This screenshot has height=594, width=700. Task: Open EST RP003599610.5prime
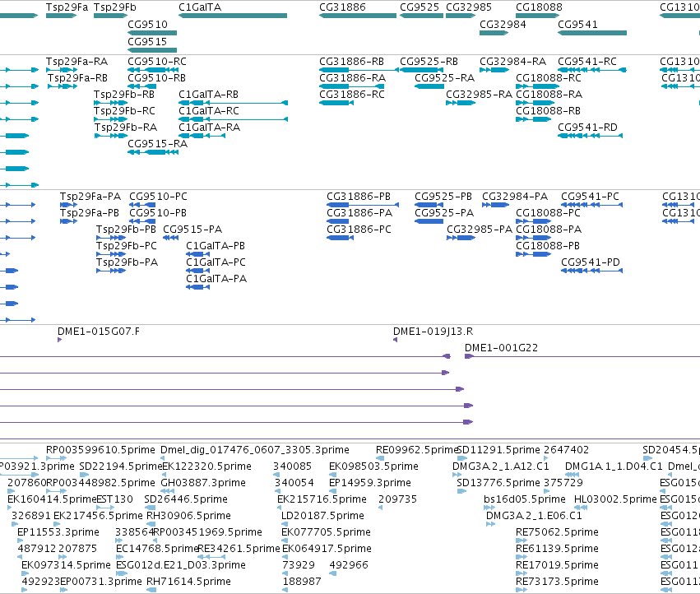click(x=56, y=458)
